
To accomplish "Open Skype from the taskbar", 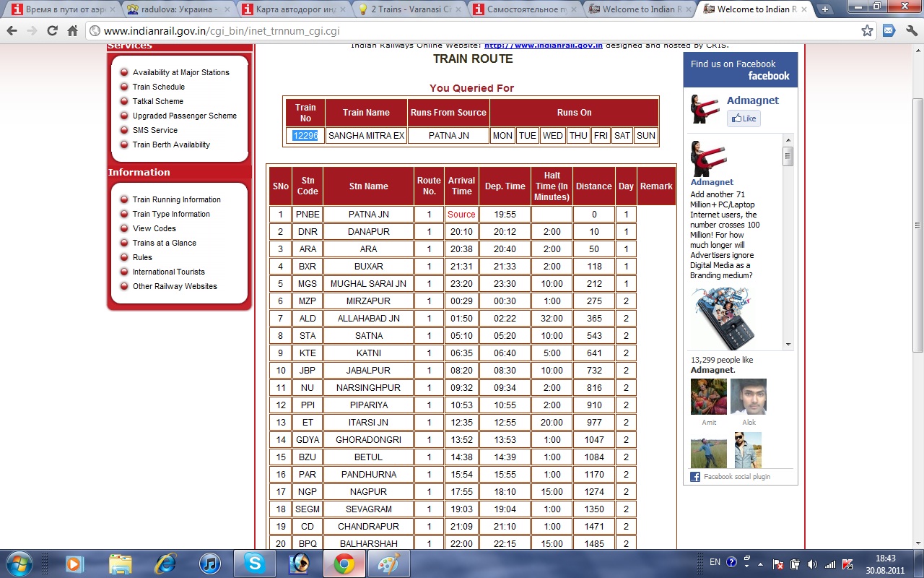I will coord(254,563).
